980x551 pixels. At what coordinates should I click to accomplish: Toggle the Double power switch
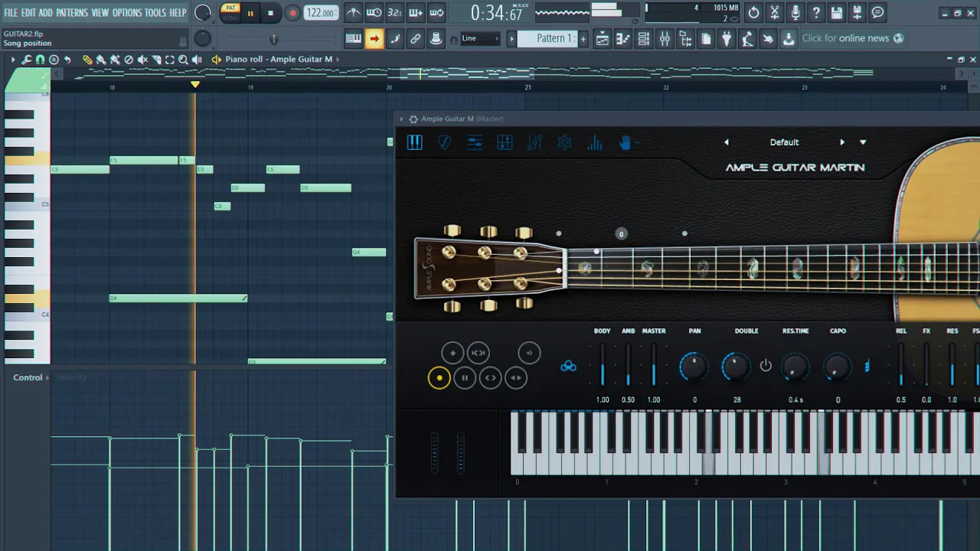(766, 366)
